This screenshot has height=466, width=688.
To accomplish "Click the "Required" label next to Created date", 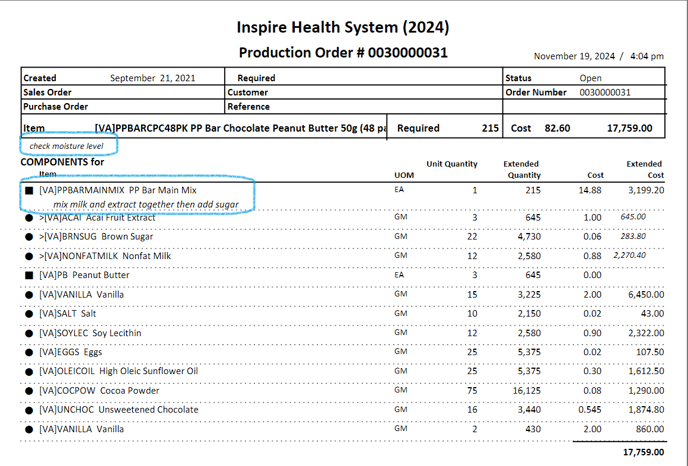I will 256,78.
